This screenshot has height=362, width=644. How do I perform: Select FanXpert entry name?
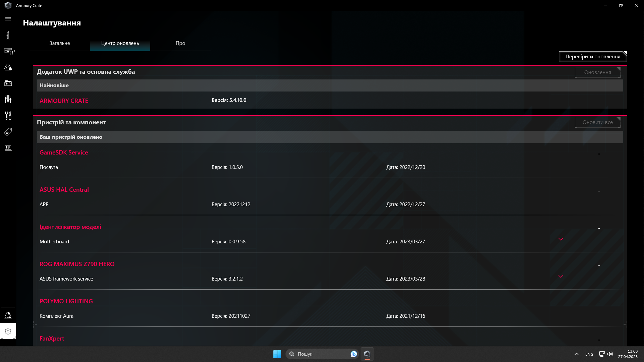coord(52,339)
